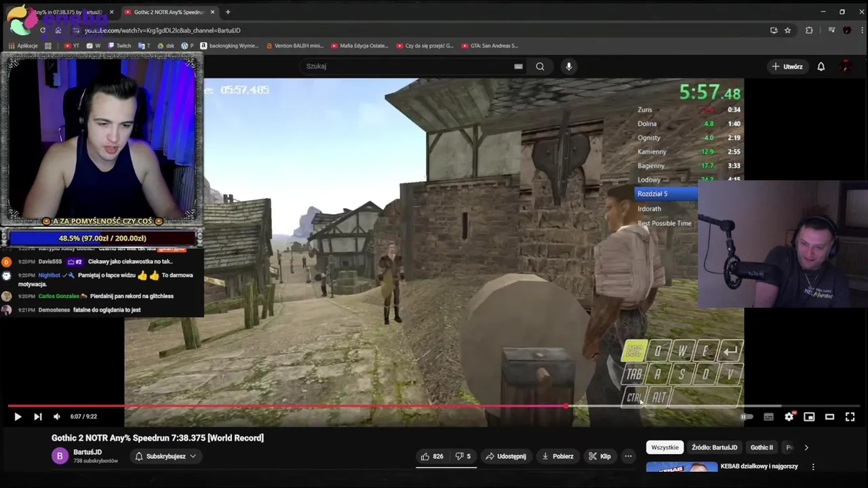Create a clip with Klip button
This screenshot has width=868, height=488.
coord(599,456)
